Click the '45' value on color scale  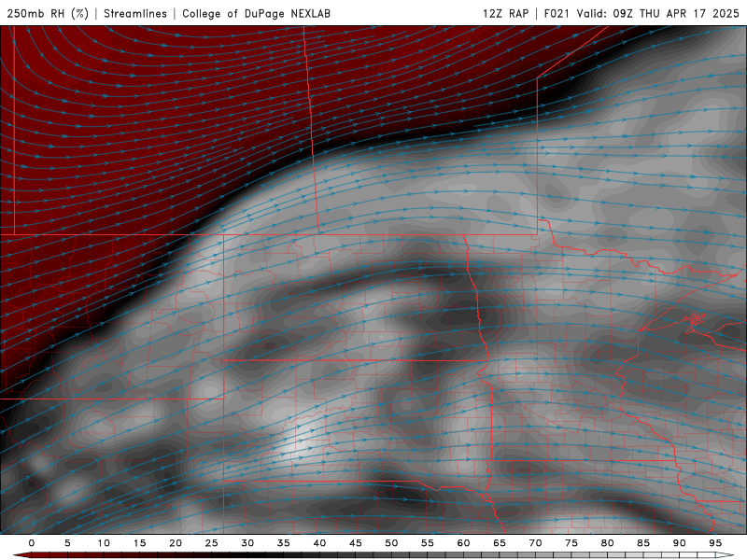click(356, 543)
